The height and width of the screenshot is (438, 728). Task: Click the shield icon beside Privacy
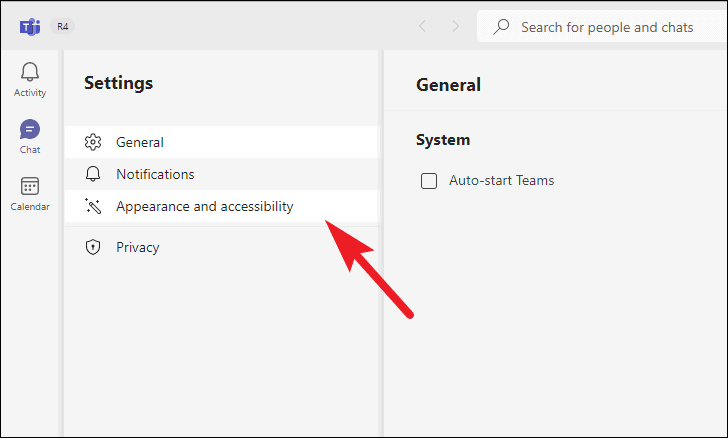pos(93,247)
